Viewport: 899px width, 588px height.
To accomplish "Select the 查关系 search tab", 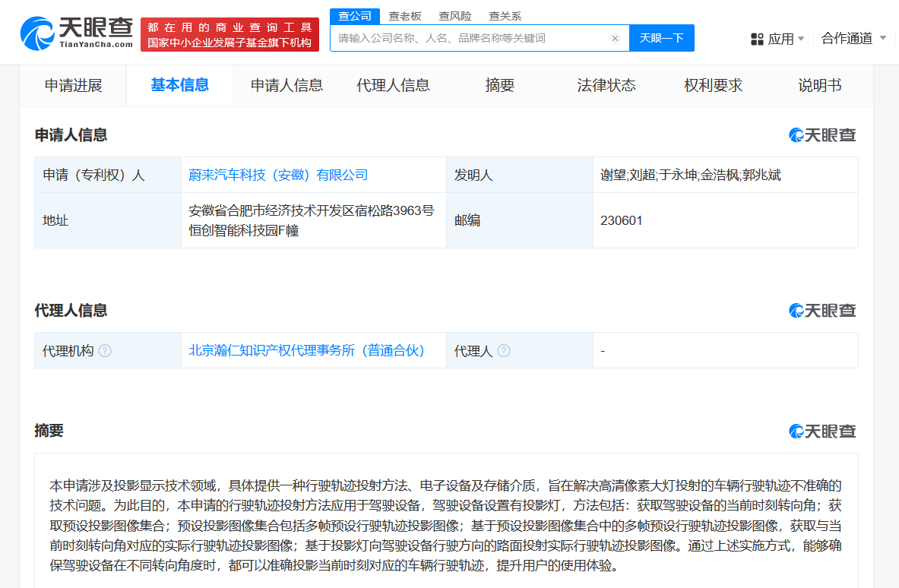I will tap(505, 16).
